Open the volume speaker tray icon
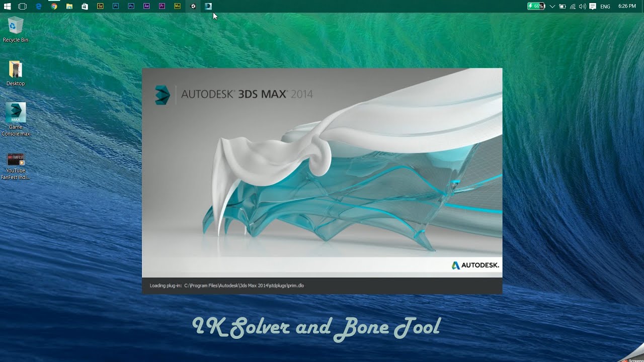Viewport: 644px width, 362px height. click(583, 7)
